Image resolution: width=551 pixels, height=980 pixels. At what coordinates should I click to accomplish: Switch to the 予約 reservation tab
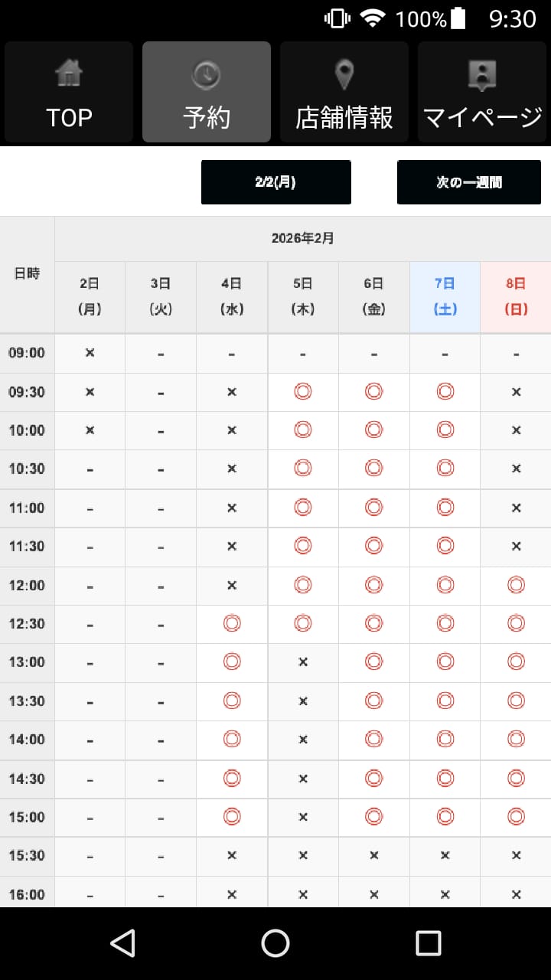click(207, 92)
